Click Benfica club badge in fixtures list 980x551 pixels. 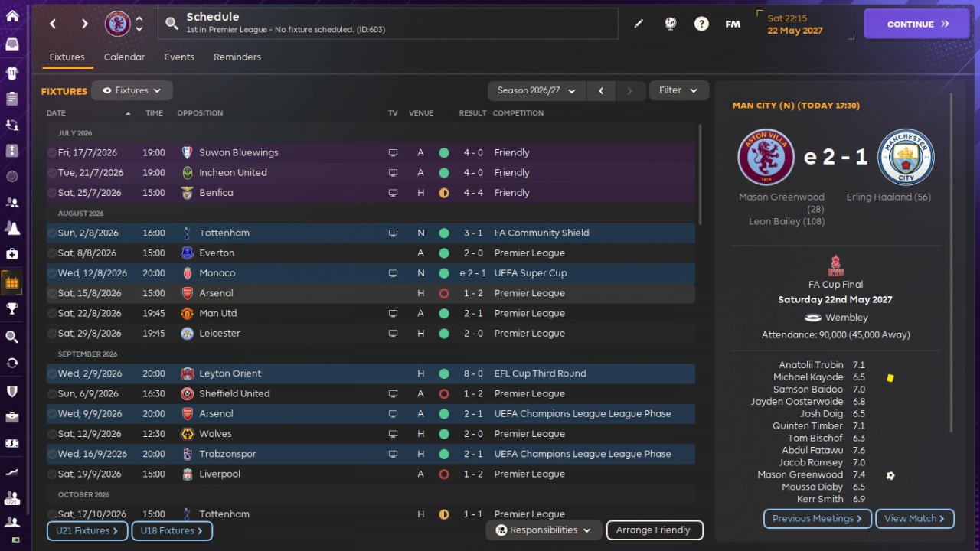(x=188, y=193)
